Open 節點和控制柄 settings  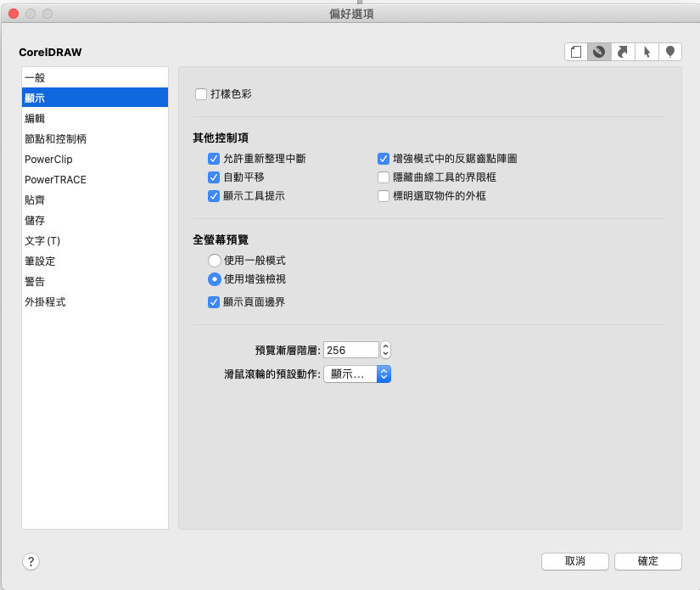coord(95,139)
